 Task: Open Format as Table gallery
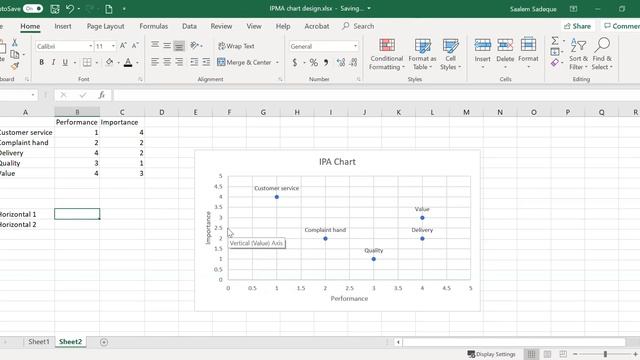click(422, 54)
